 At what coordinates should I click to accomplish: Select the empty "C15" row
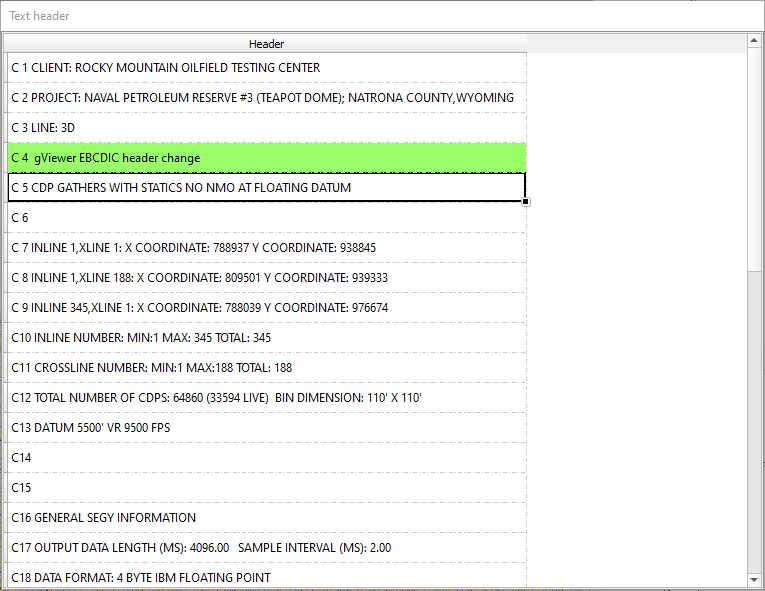tap(267, 488)
